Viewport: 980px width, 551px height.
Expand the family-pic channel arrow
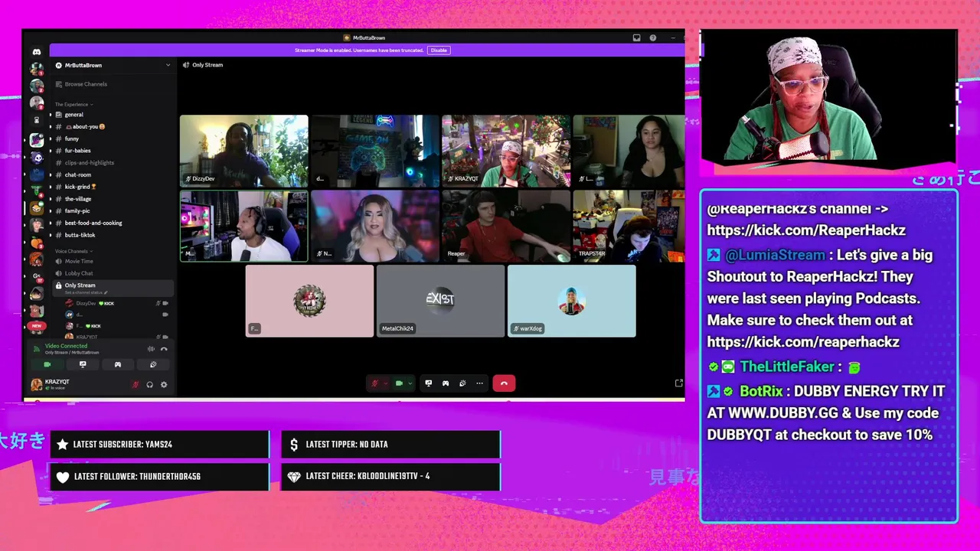51,210
